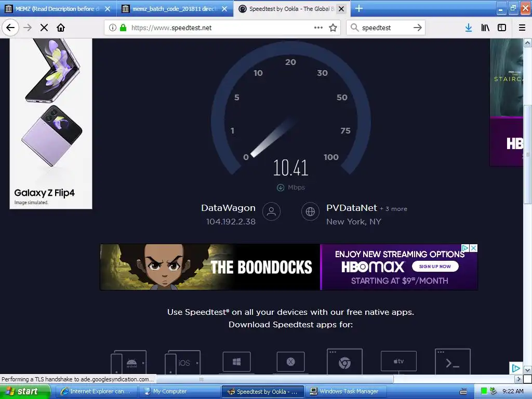
Task: Close the memz_batch_code tab
Action: pyautogui.click(x=224, y=9)
